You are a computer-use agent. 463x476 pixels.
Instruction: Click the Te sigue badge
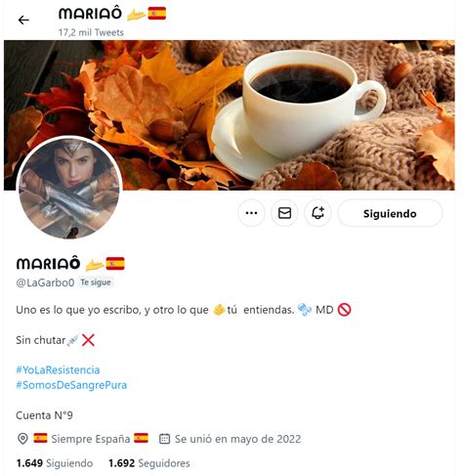point(96,282)
